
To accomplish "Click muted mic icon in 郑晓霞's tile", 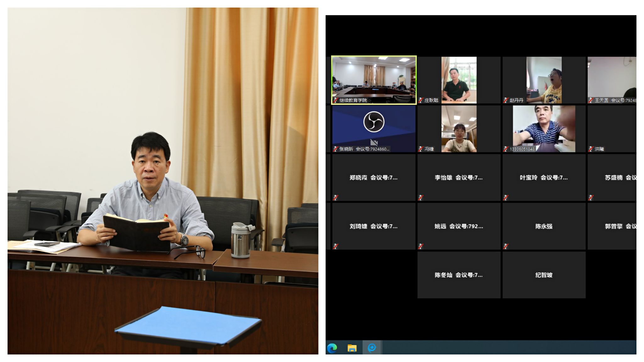I will click(336, 198).
